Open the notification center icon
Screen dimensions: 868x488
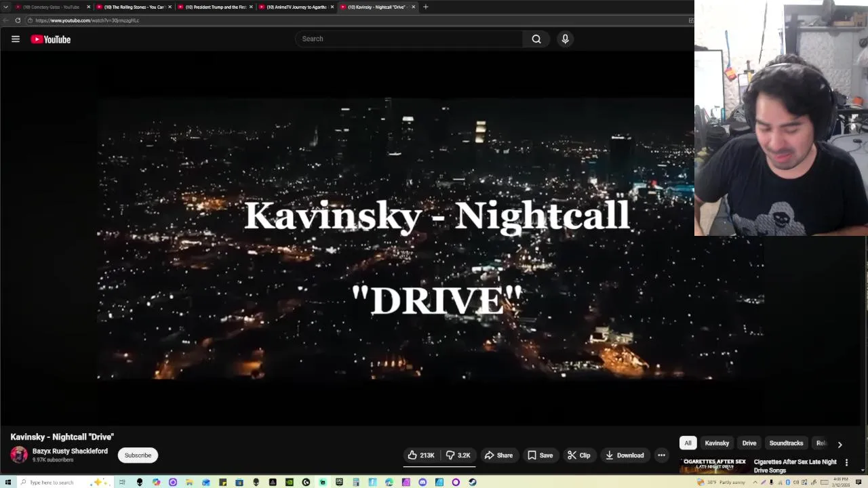[x=859, y=482]
